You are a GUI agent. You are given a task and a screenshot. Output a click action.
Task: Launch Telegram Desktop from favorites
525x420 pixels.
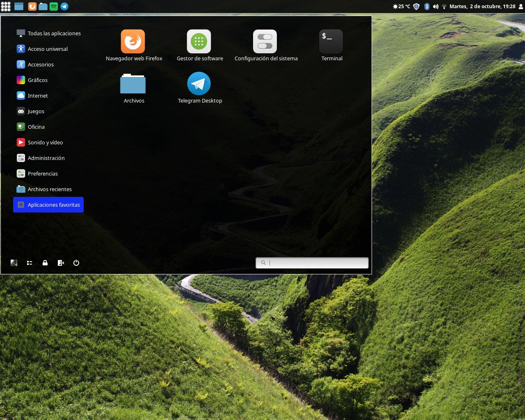[200, 88]
